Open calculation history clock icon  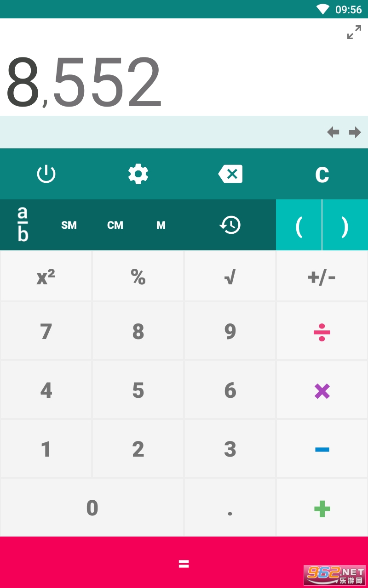coord(230,225)
